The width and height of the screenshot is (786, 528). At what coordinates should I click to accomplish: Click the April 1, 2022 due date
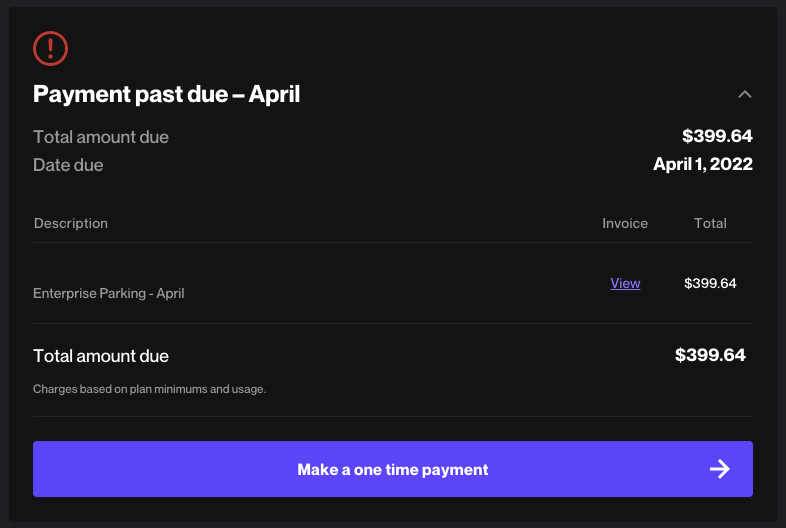pos(702,164)
